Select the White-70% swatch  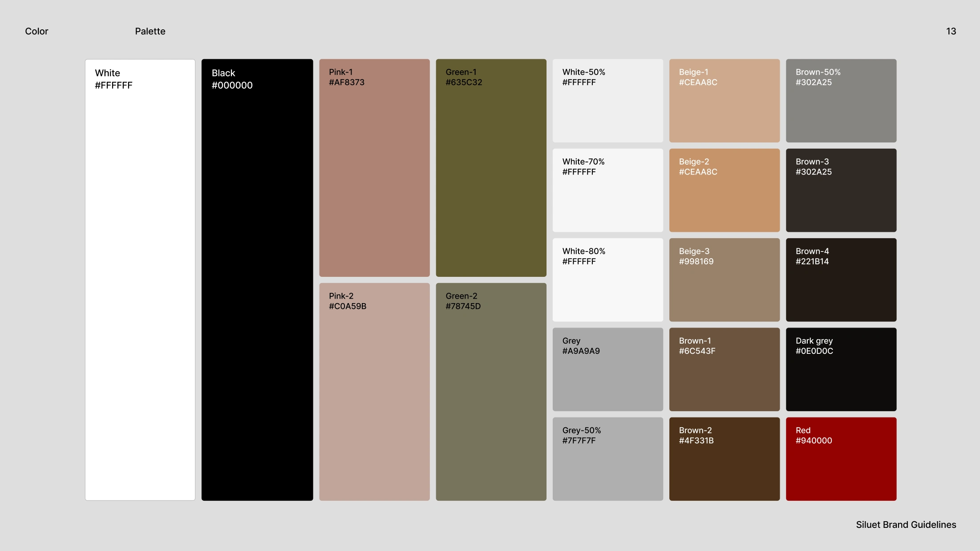(x=607, y=190)
